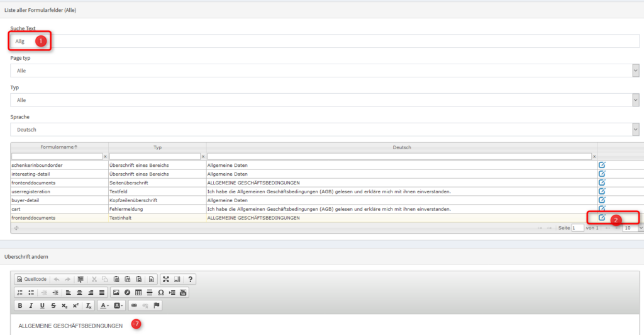Open the text color picker
644x335 pixels.
pyautogui.click(x=104, y=305)
